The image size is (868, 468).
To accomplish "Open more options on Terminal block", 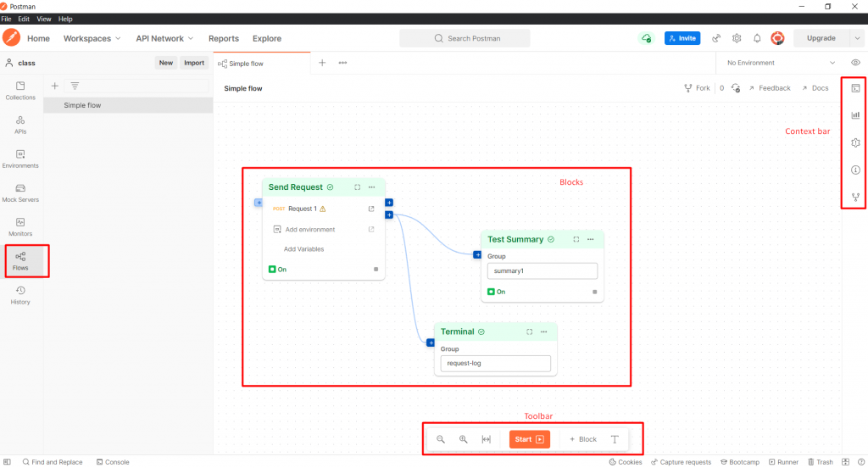I will pyautogui.click(x=543, y=331).
